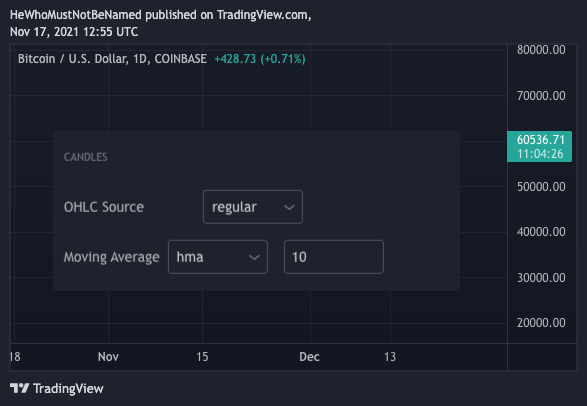Click the Moving Average length field showing 10

(x=334, y=257)
